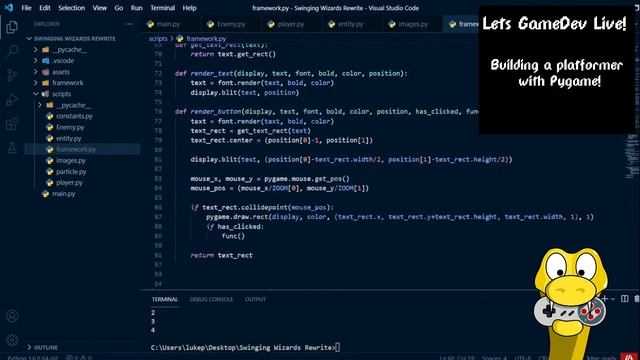Open the Testing flask view
The height and width of the screenshot is (360, 640).
12,147
